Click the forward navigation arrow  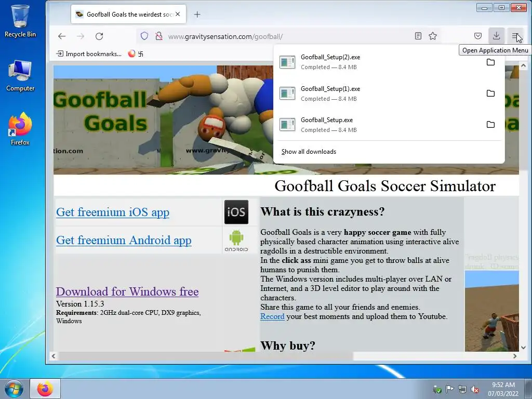coord(81,36)
